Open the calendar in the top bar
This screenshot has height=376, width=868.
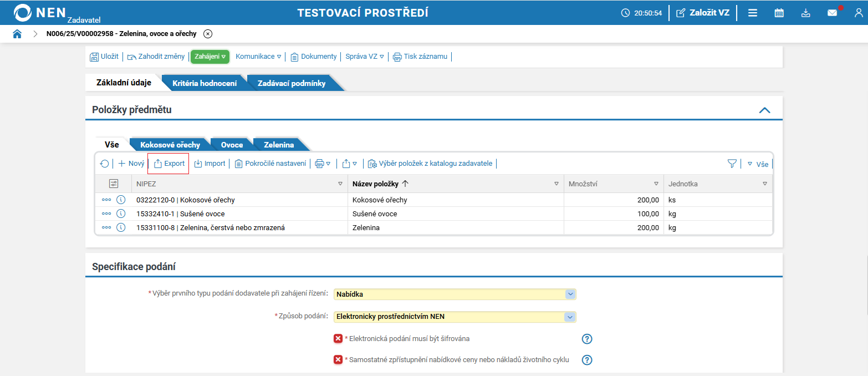point(779,12)
